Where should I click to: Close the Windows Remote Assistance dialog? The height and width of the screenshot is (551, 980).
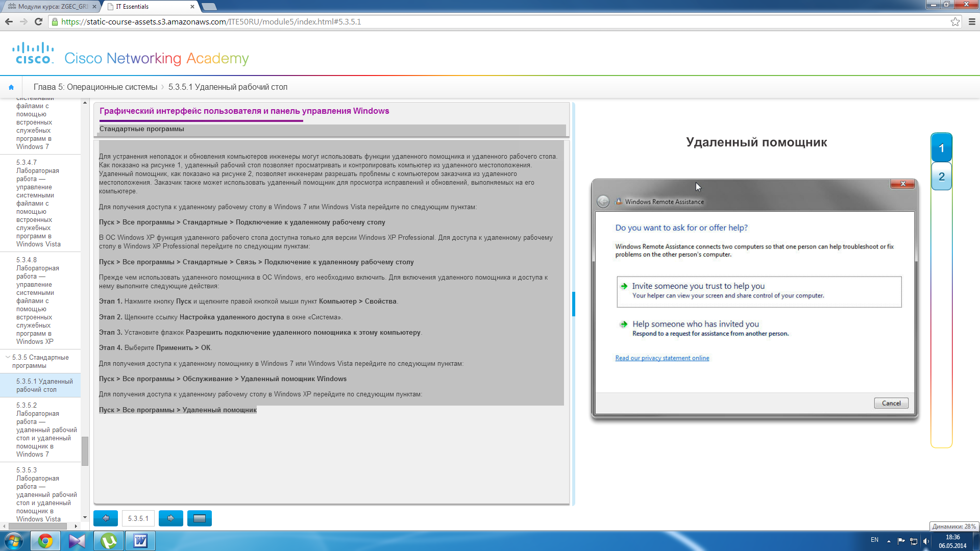point(902,184)
